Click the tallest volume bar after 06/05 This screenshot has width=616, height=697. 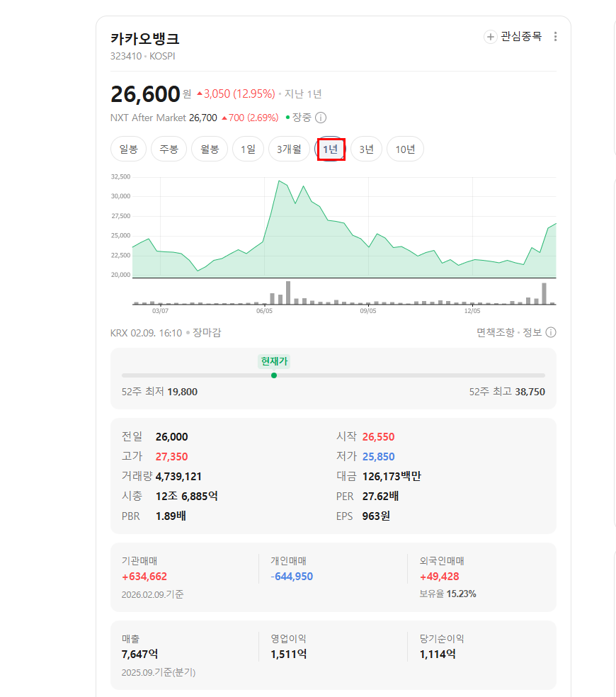288,293
